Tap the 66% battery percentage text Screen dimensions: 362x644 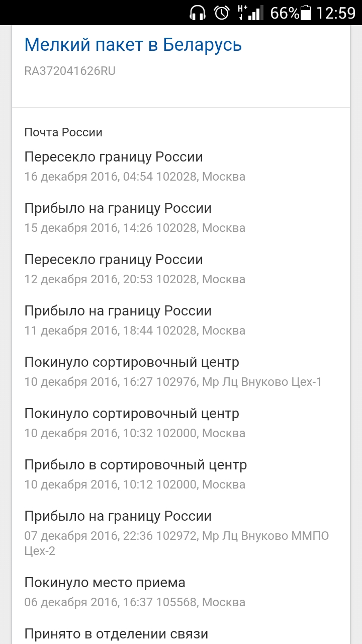pyautogui.click(x=285, y=13)
